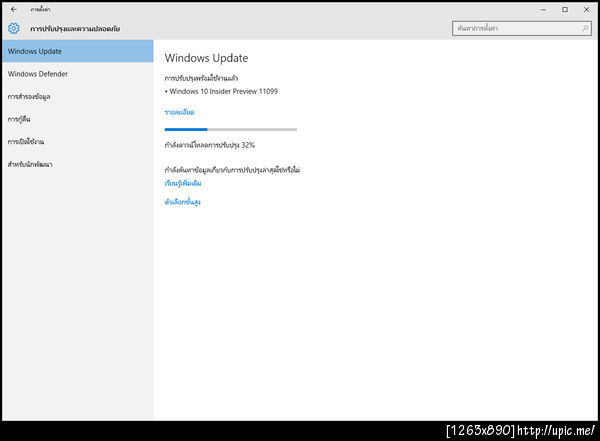The height and width of the screenshot is (441, 600).
Task: Open the recovery (การกู้คืน) section
Action: pyautogui.click(x=78, y=119)
